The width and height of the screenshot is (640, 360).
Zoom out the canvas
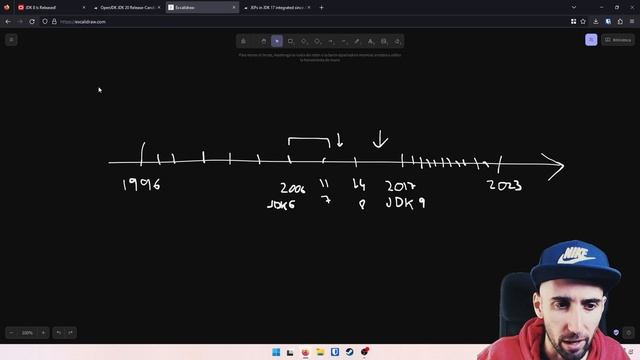[11, 333]
